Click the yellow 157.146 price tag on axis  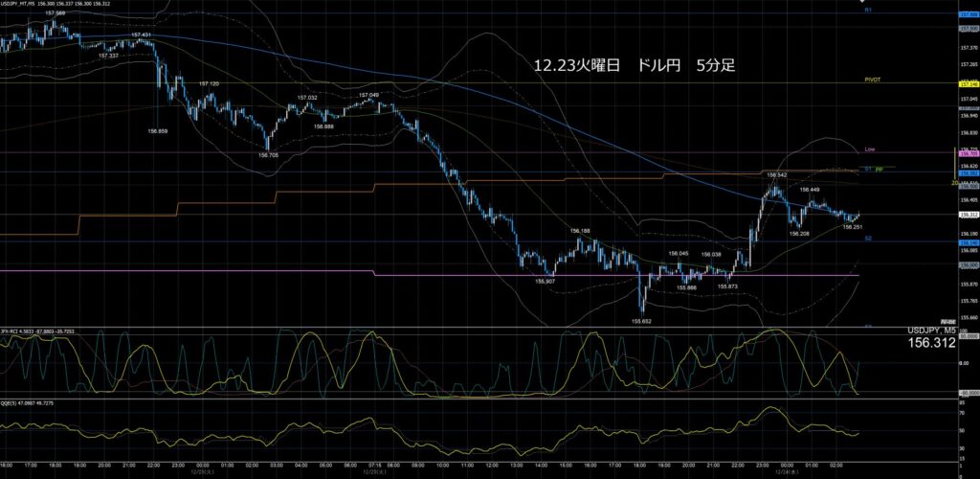(968, 84)
